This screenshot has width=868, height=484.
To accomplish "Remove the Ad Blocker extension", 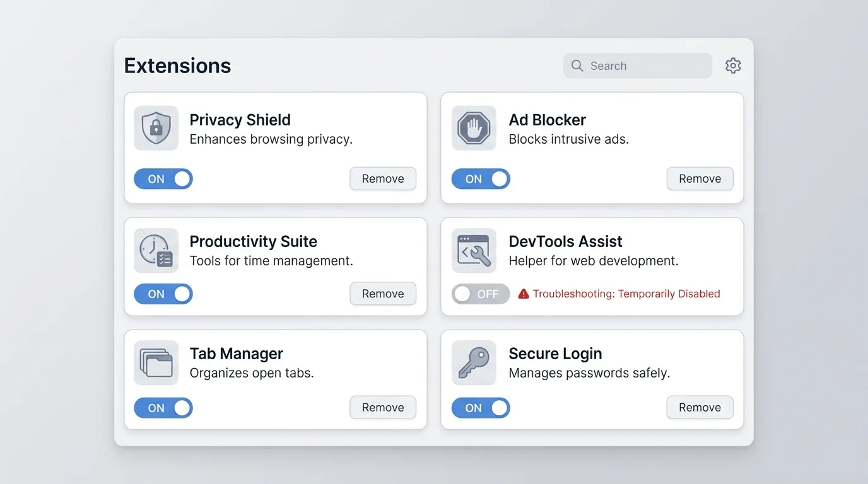I will (x=700, y=179).
